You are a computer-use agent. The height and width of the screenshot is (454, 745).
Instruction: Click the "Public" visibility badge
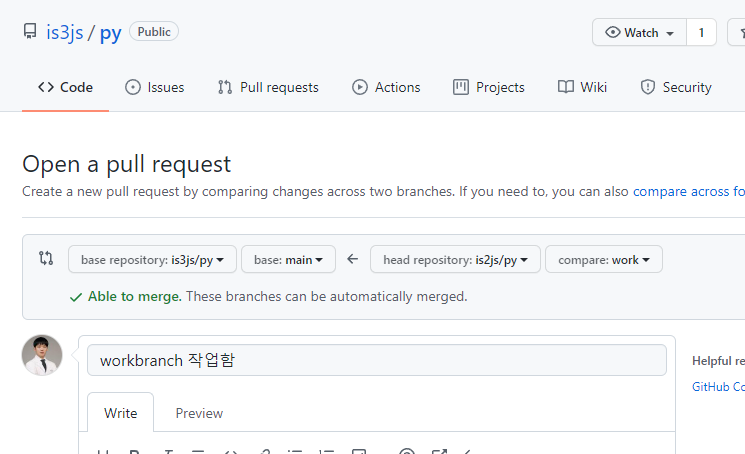pos(154,32)
